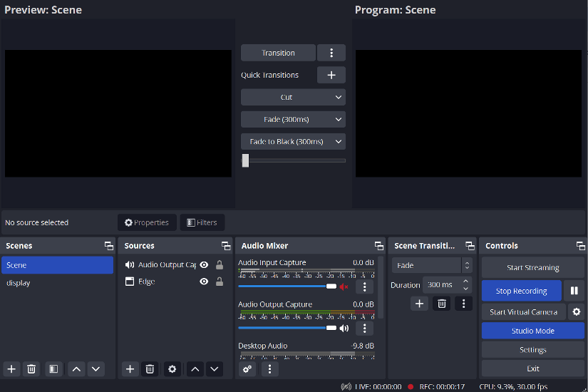Open scene filters icon in Scenes toolbar
588x392 pixels.
53,369
